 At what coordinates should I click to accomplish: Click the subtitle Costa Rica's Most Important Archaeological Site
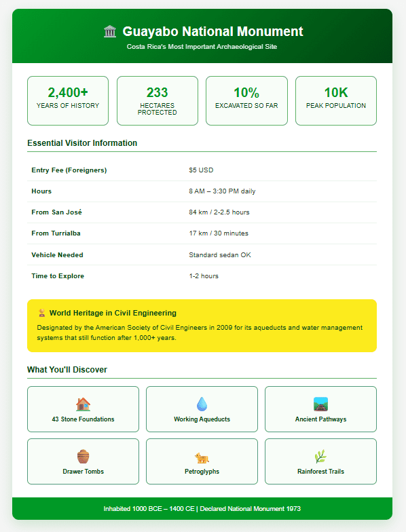(202, 47)
